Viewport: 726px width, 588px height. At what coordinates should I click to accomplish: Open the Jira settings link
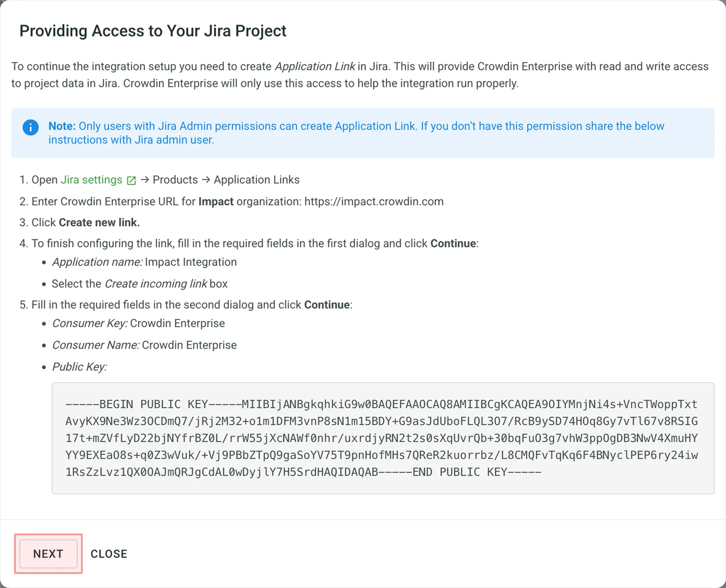click(91, 179)
